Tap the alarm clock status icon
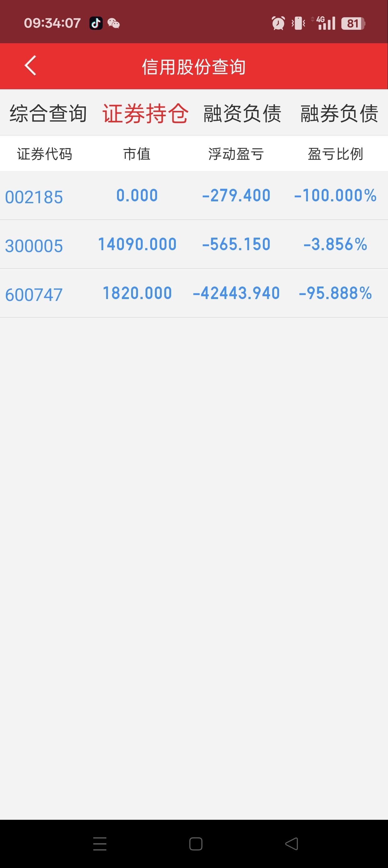 [x=278, y=23]
